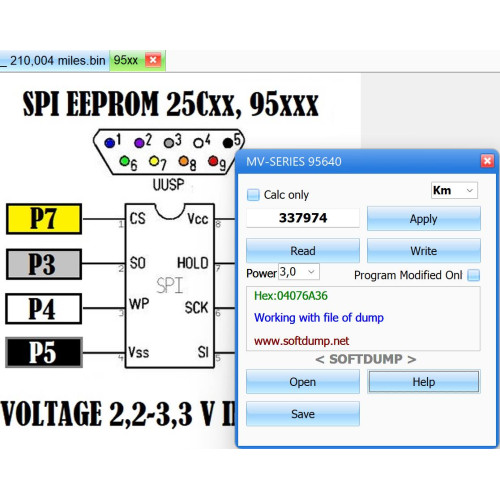The image size is (500, 500).
Task: Open the www.softdump.net link
Action: point(301,341)
